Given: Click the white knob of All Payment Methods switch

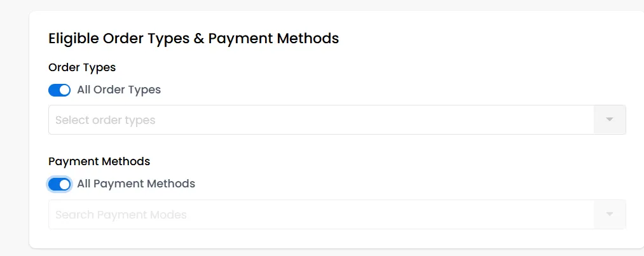Looking at the screenshot, I should (x=64, y=184).
